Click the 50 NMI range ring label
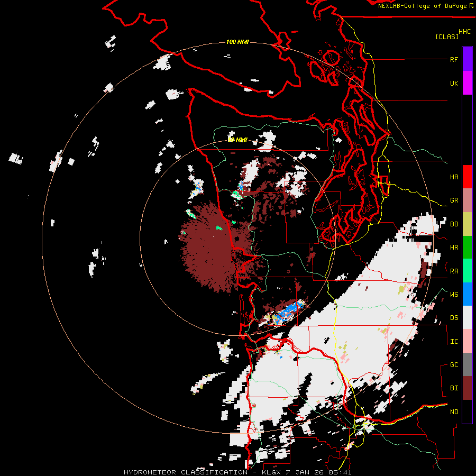 (237, 140)
